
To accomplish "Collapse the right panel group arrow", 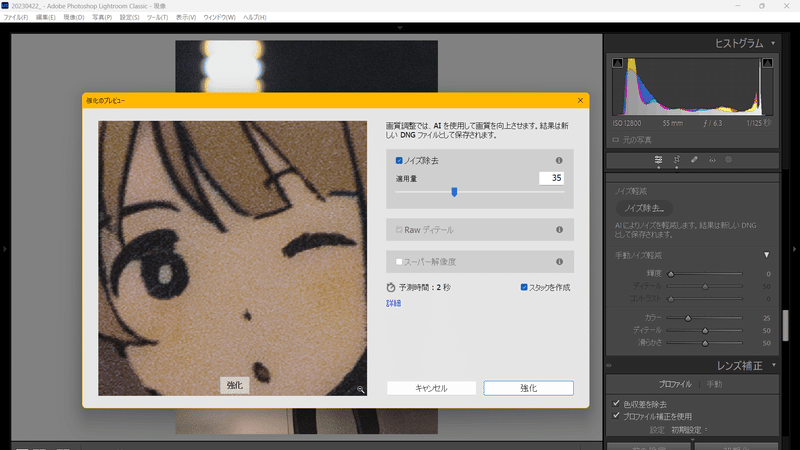I will coord(794,249).
